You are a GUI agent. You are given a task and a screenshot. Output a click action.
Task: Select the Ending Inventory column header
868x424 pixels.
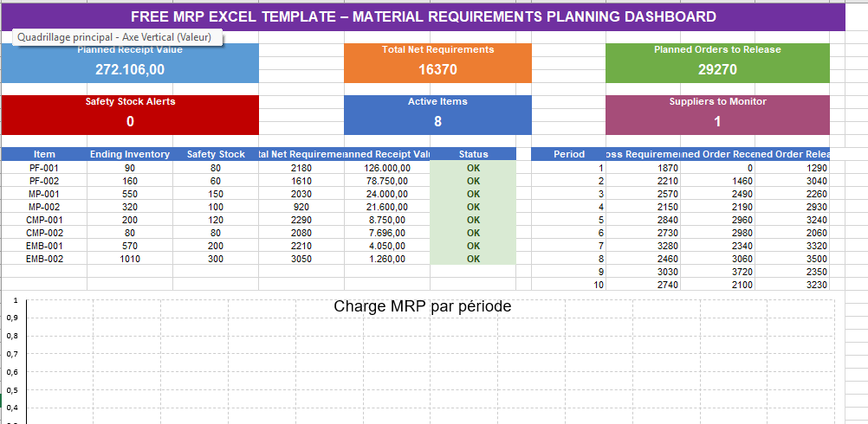pos(130,154)
